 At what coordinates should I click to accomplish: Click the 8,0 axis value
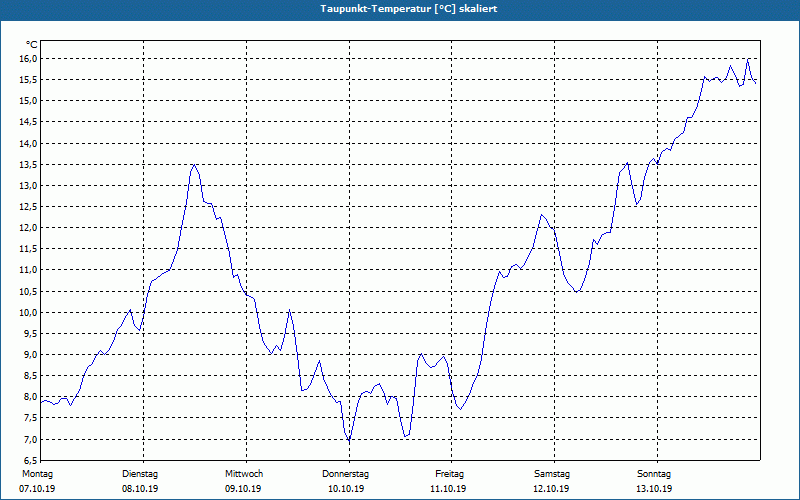coord(31,397)
